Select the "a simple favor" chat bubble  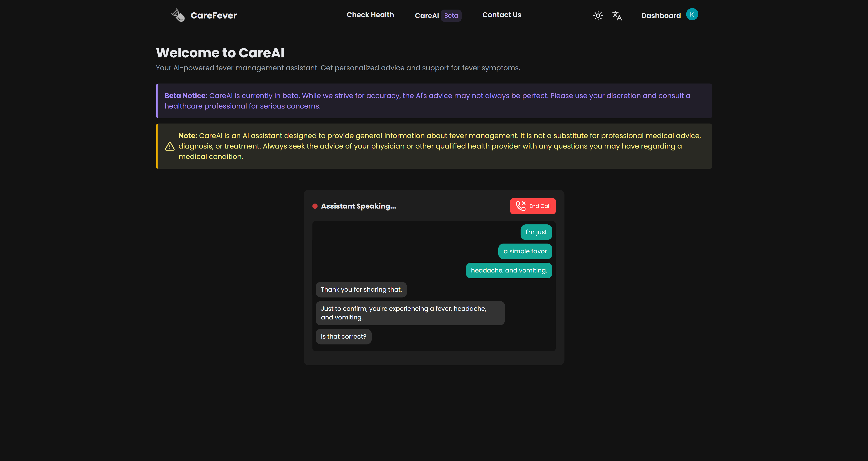click(x=525, y=251)
